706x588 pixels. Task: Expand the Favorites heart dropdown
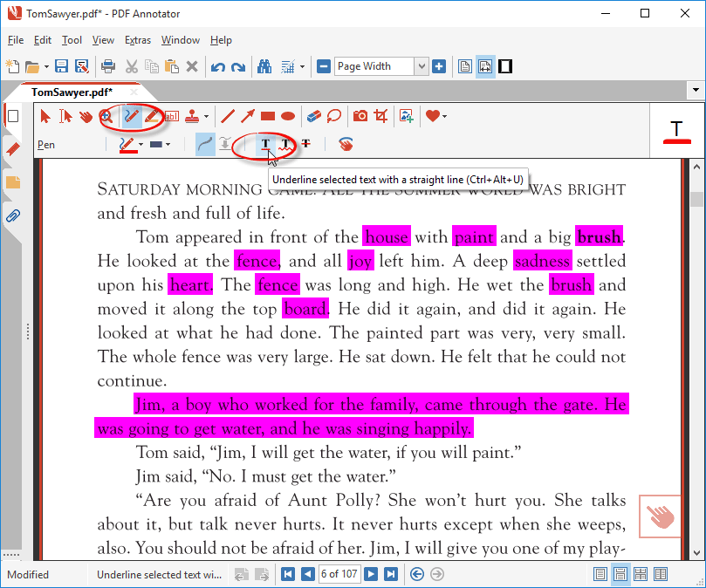[x=445, y=117]
